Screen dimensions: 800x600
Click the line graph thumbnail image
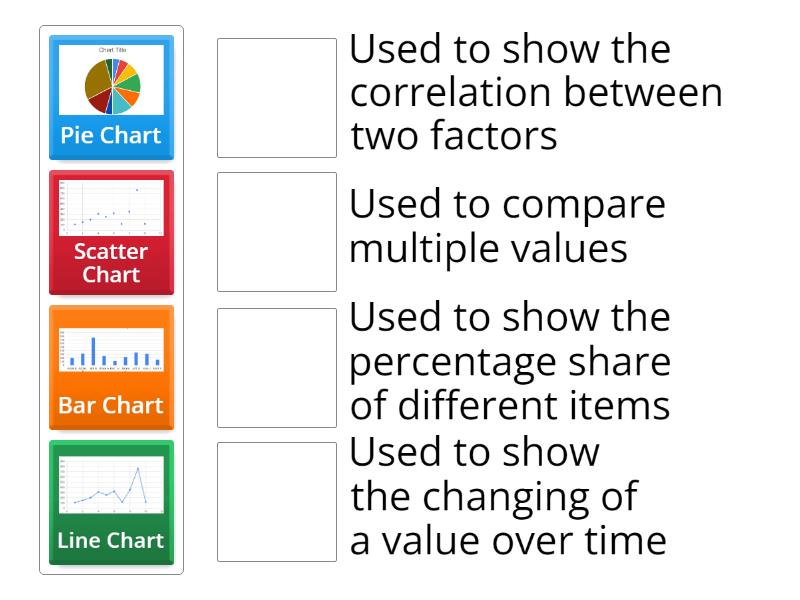[x=111, y=484]
